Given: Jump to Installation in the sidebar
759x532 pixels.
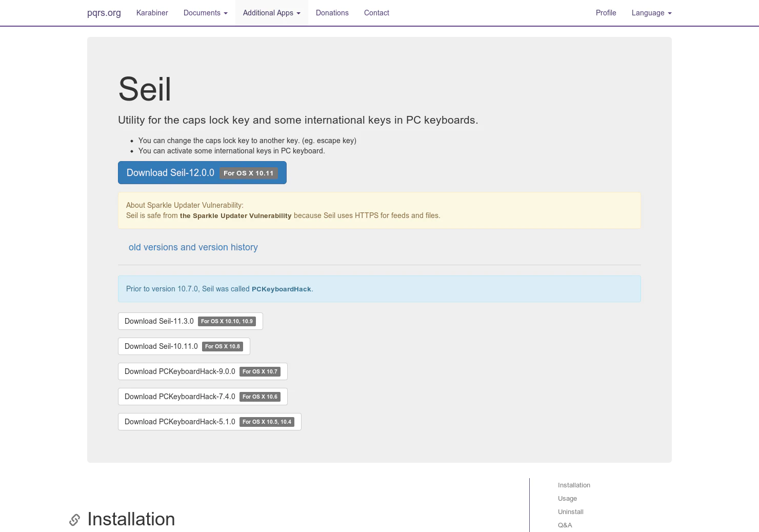Looking at the screenshot, I should 574,485.
